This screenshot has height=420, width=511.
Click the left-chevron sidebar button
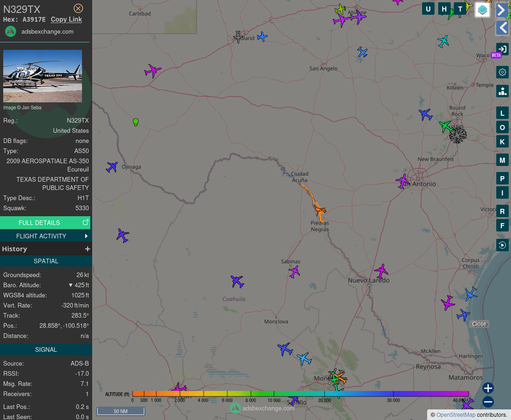502,27
